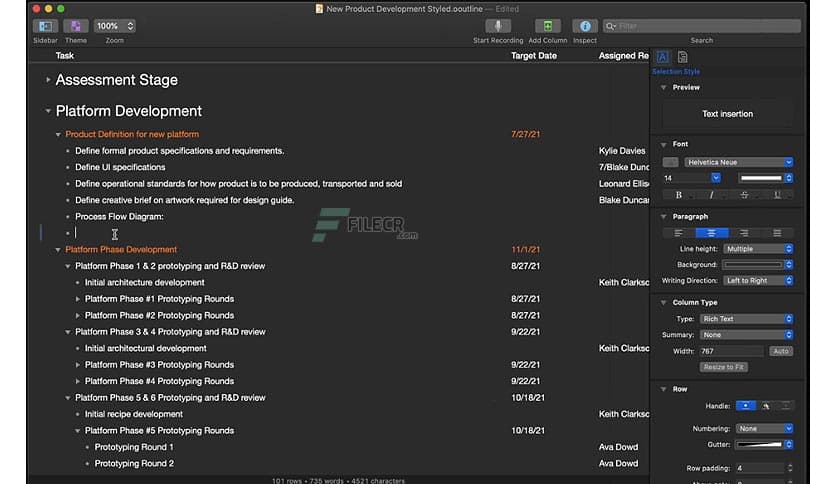This screenshot has width=836, height=484.
Task: Click the Row padding stepper arrows
Action: click(x=790, y=469)
